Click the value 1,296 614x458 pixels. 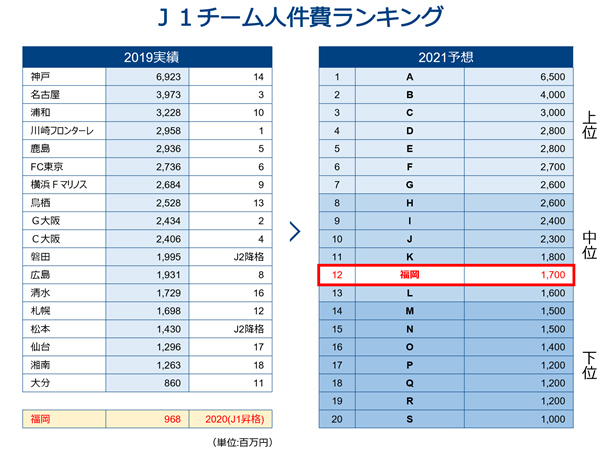click(168, 347)
